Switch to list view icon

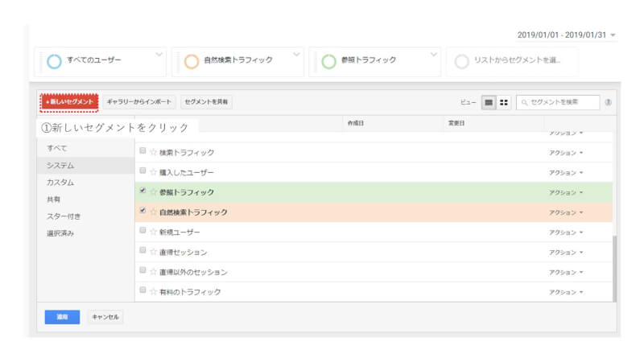click(489, 102)
